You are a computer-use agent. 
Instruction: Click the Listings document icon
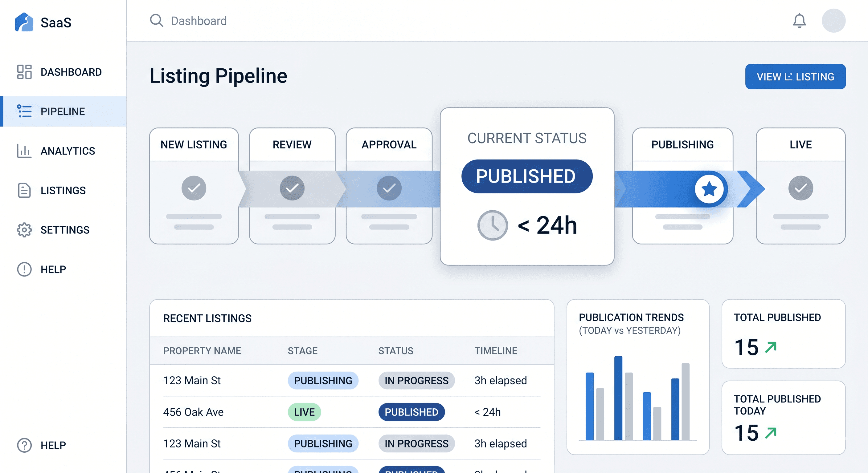24,190
